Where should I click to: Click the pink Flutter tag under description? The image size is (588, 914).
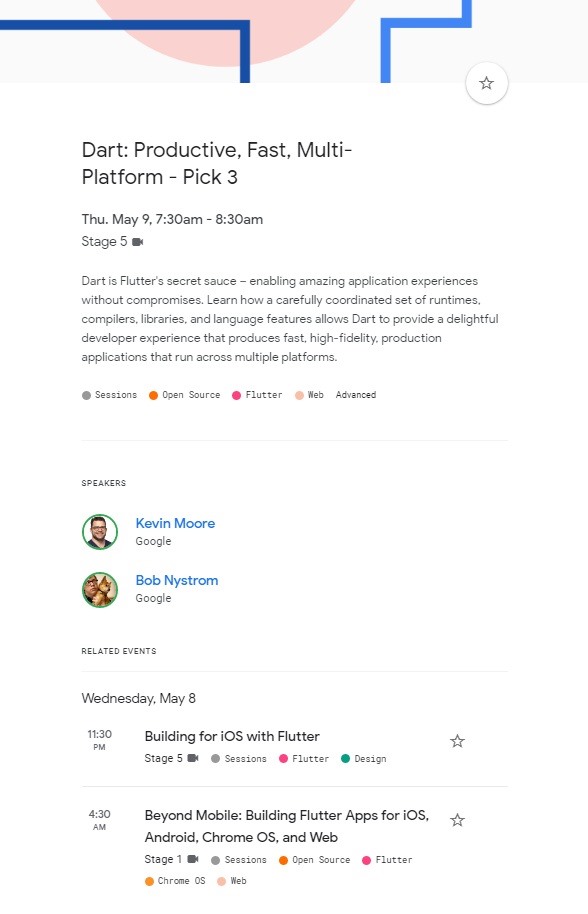(257, 395)
